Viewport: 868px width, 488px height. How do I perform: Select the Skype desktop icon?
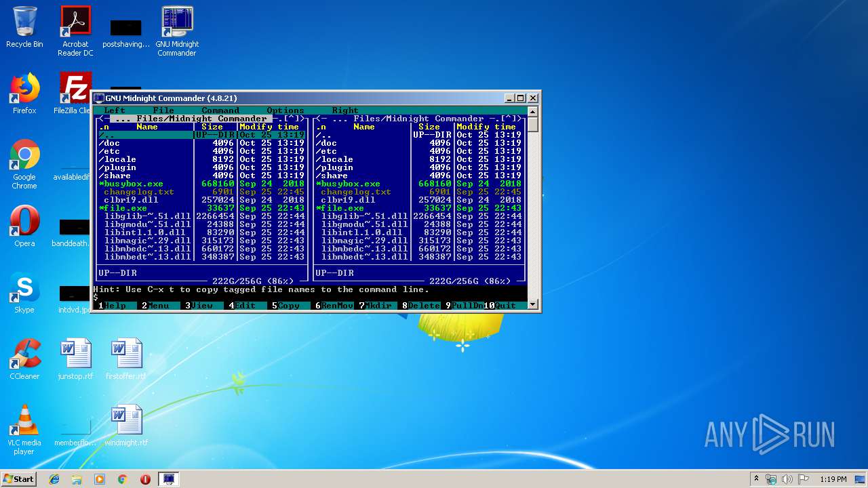click(x=24, y=293)
